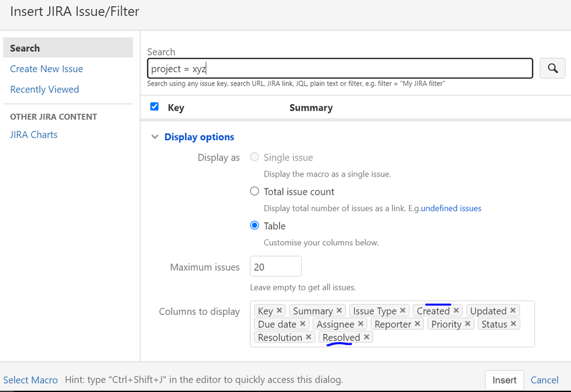Focus the Maximum issues input field
The width and height of the screenshot is (571, 392).
click(x=275, y=267)
